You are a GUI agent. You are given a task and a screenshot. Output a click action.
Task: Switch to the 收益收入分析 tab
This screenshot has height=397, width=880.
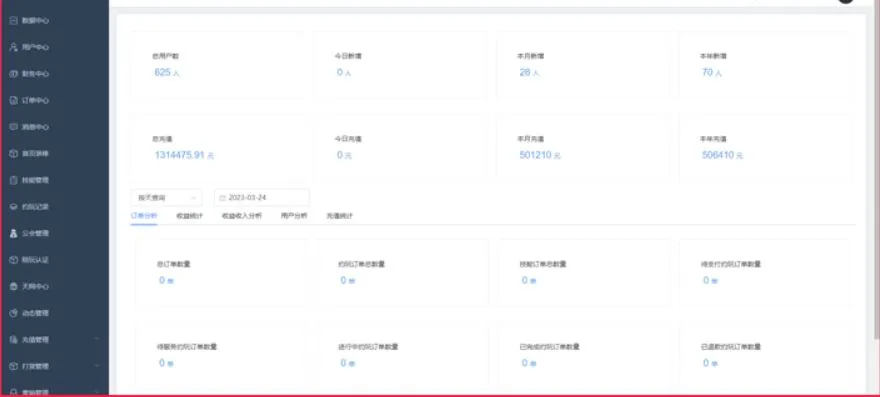pyautogui.click(x=241, y=216)
